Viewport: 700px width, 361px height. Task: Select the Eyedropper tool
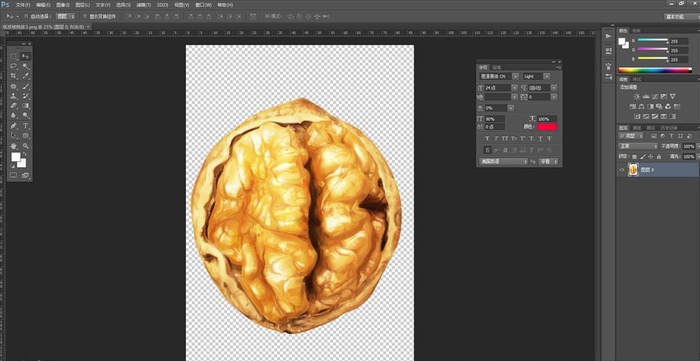[x=25, y=76]
